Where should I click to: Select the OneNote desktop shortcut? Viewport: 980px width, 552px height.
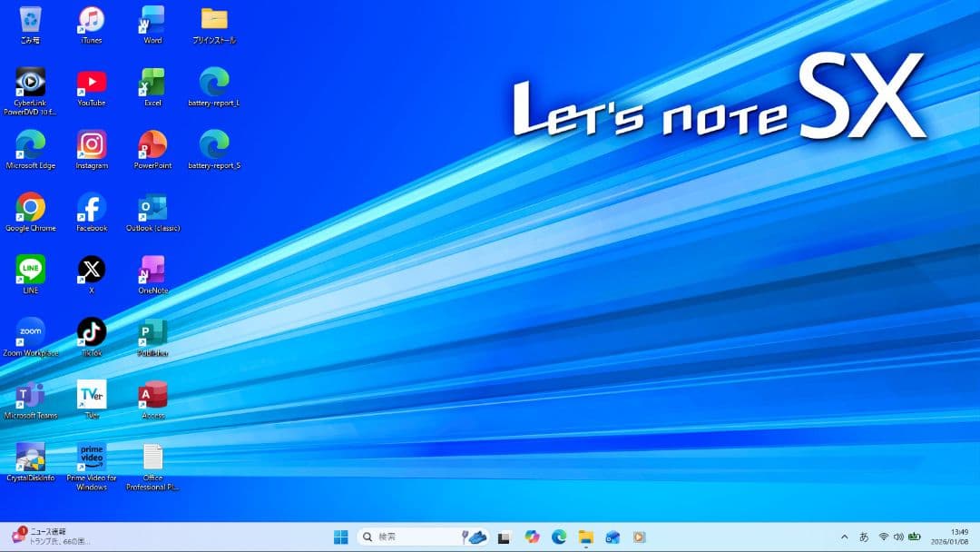pos(152,270)
